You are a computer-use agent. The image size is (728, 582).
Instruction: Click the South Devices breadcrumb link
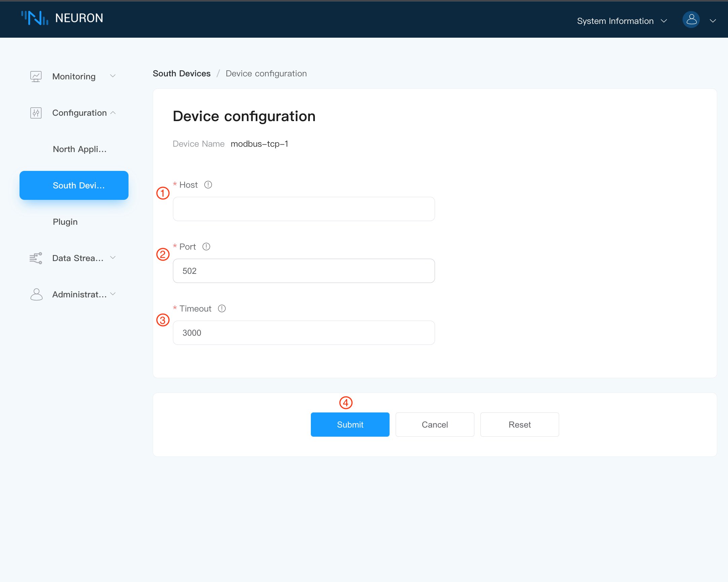(182, 74)
